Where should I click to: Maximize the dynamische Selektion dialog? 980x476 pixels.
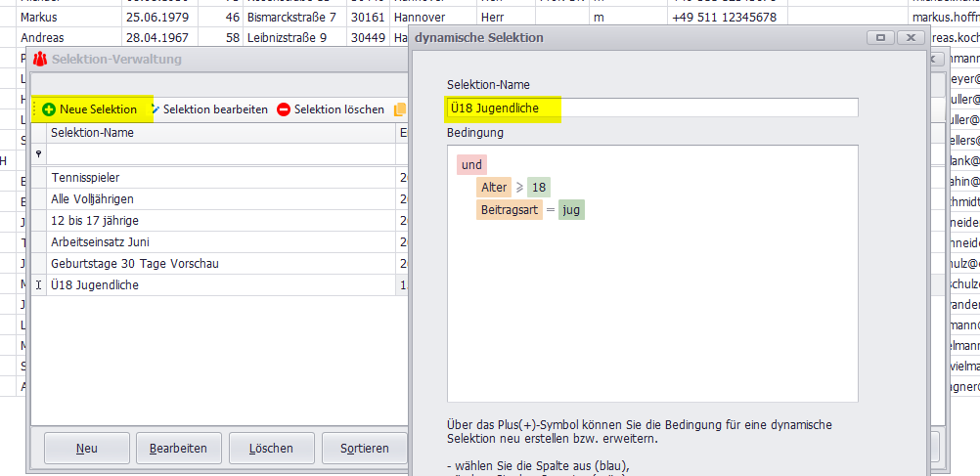[880, 37]
